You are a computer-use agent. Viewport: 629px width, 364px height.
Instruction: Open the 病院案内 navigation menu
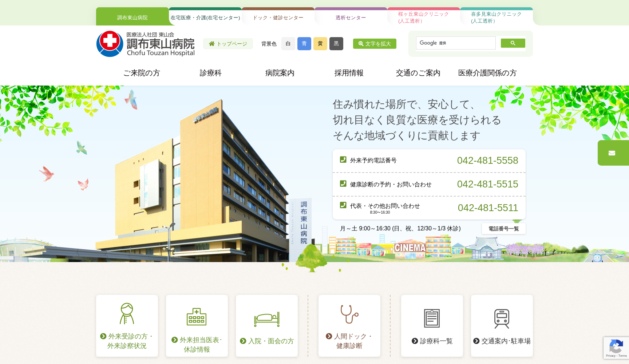[280, 73]
